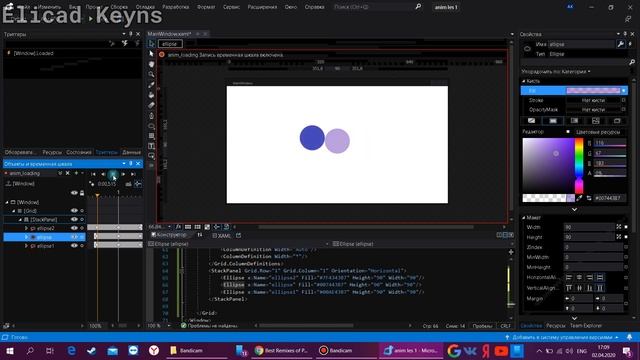Image resolution: width=640 pixels, height=360 pixels.
Task: Select Solid color brush type
Action: (553, 120)
